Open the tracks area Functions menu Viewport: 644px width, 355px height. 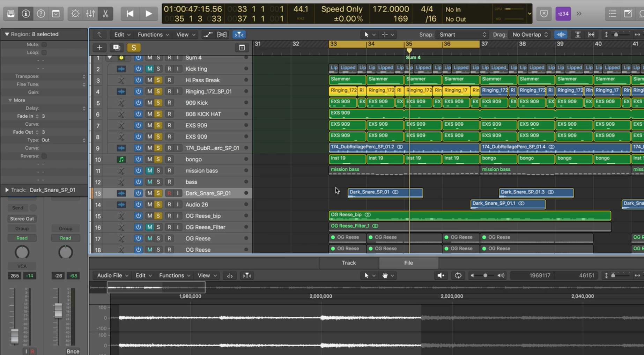(x=153, y=35)
